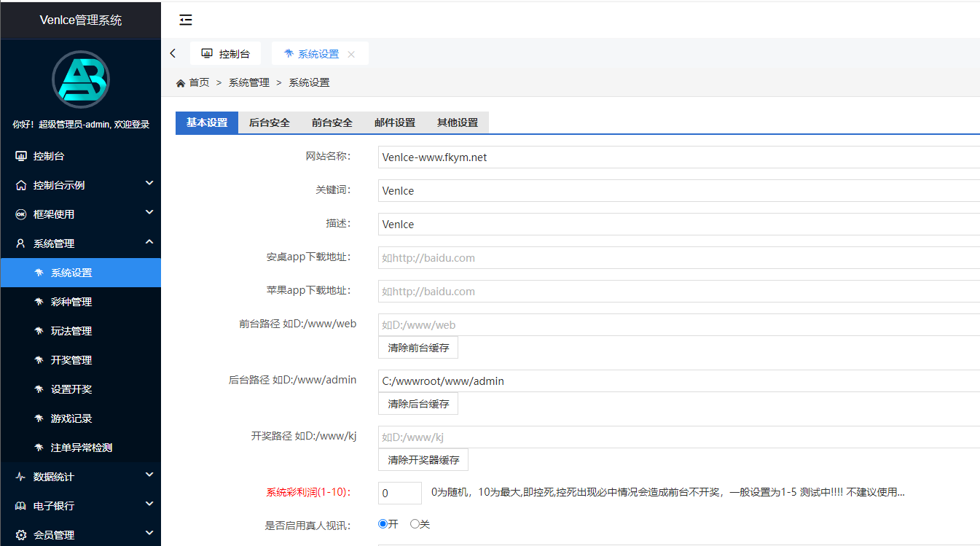Image resolution: width=980 pixels, height=546 pixels.
Task: Select the 开 radio for 真人视讯
Action: [382, 523]
